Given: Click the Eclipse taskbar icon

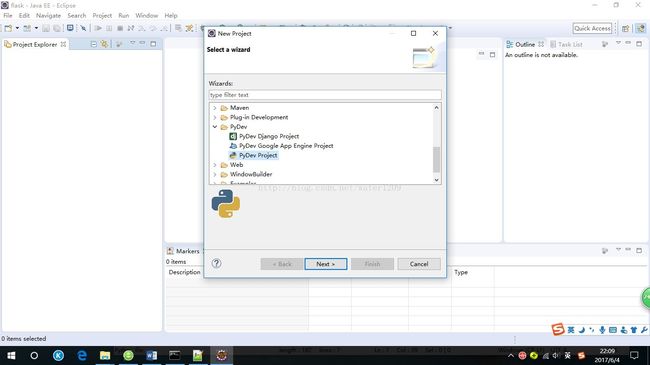Looking at the screenshot, I should (221, 355).
